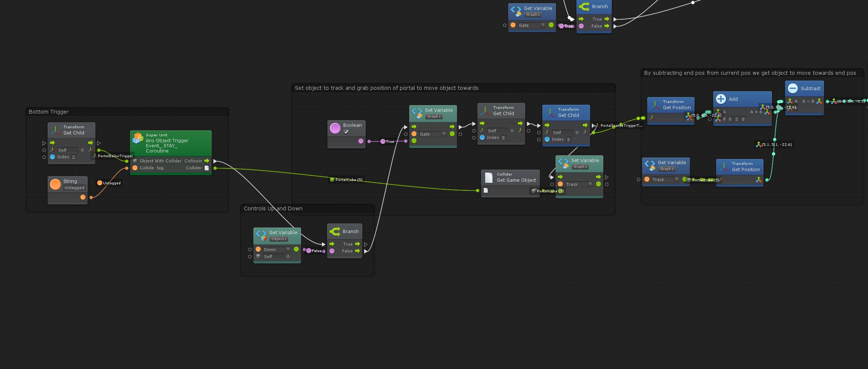Toggle the Boolean node checkbox
This screenshot has width=868, height=369.
tap(346, 132)
